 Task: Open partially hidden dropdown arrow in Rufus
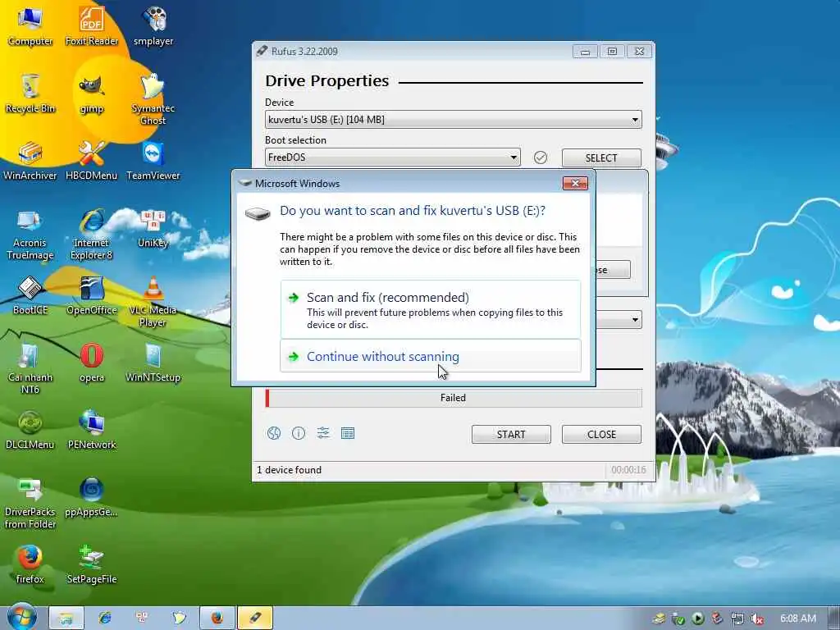coord(635,320)
